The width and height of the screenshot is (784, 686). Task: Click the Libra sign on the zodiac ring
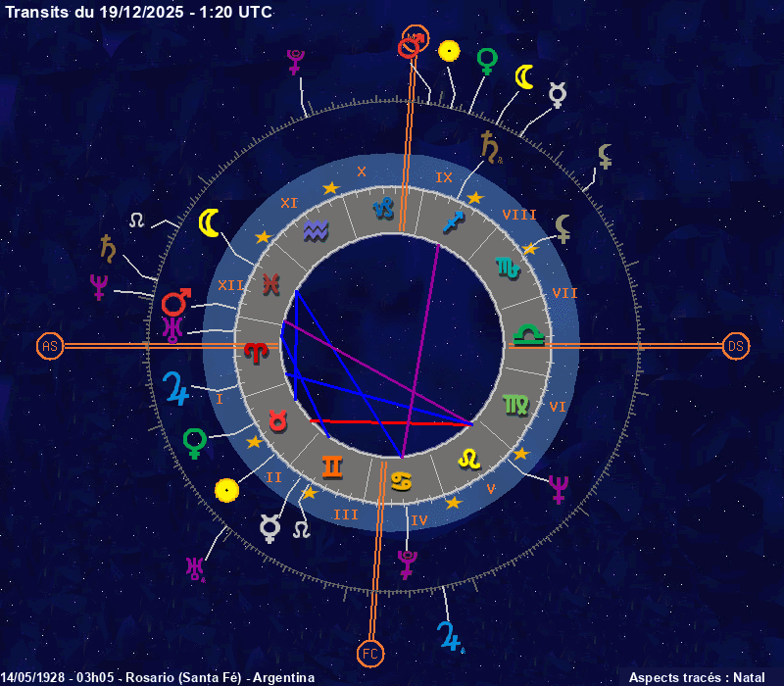pos(530,335)
